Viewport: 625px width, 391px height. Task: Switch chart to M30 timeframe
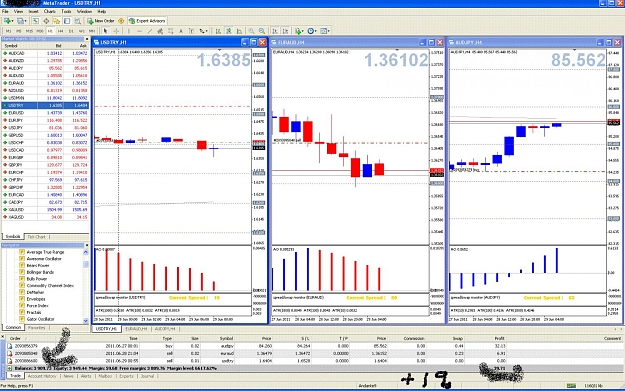click(x=40, y=31)
